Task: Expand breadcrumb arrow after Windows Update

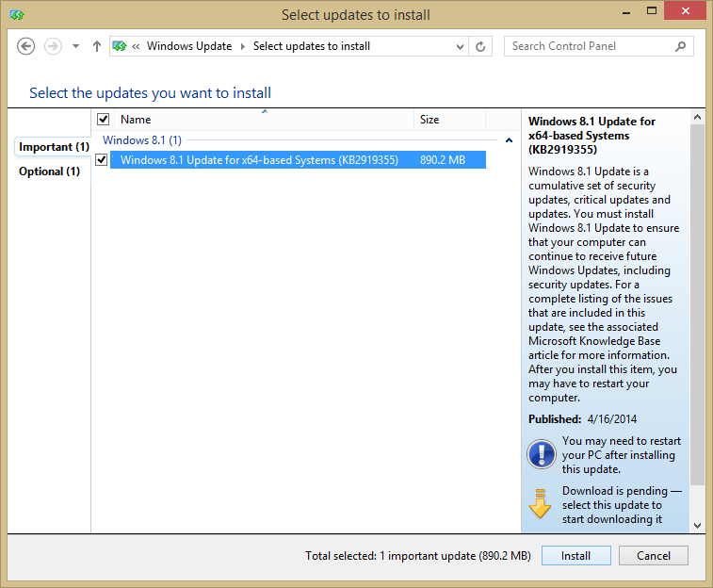Action: click(x=242, y=46)
